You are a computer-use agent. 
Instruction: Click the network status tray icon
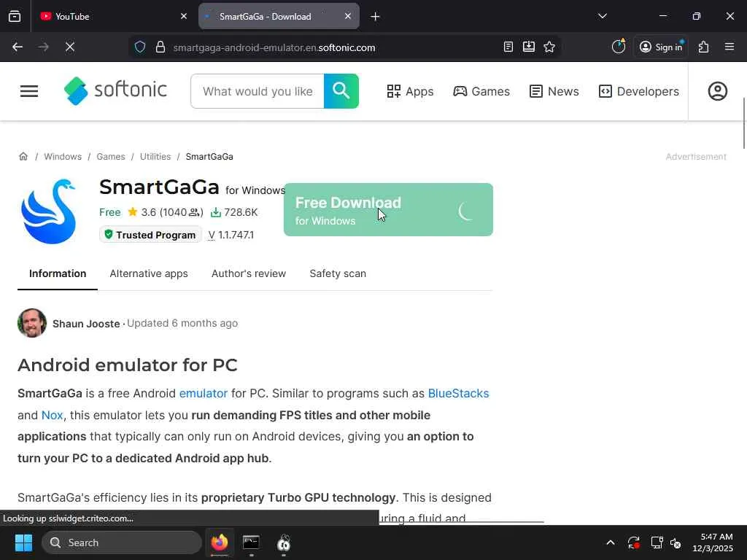click(657, 542)
